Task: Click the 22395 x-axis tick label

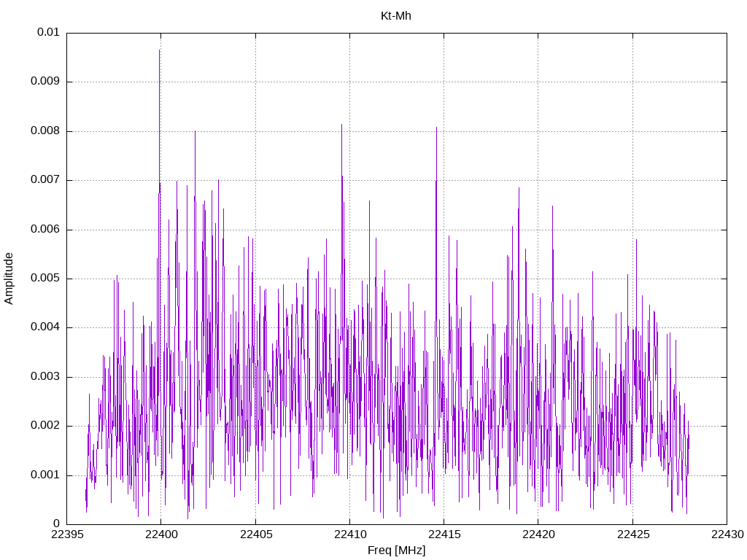Action: pos(66,534)
